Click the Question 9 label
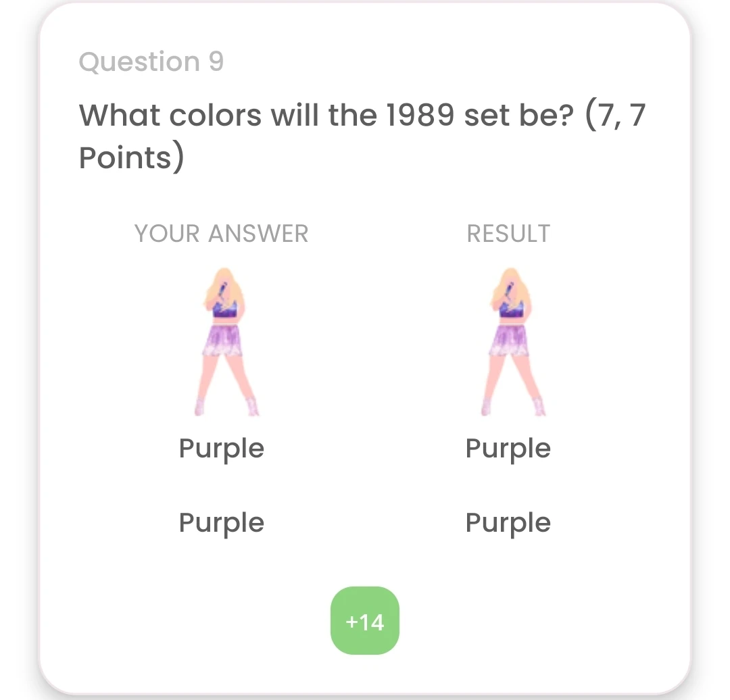 [151, 62]
